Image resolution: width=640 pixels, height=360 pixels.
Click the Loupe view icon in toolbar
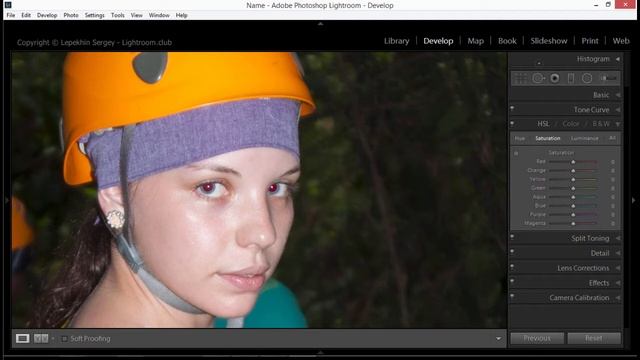click(22, 338)
